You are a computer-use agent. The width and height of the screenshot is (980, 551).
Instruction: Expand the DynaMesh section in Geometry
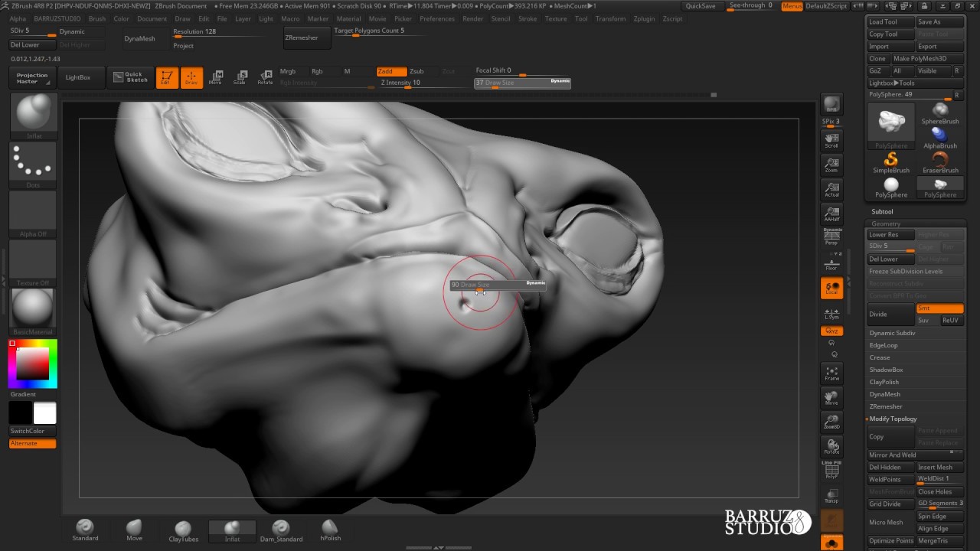pyautogui.click(x=884, y=394)
